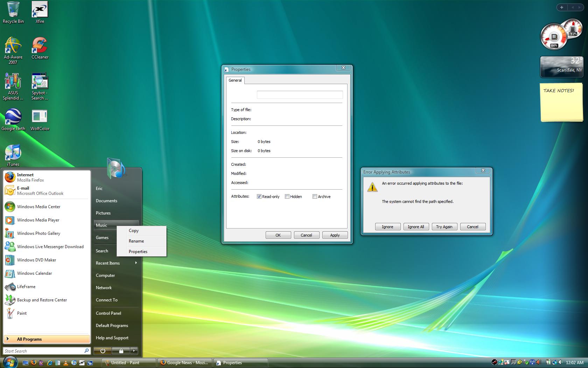Select the General tab in Properties
Screen dimensions: 588x368
click(235, 80)
